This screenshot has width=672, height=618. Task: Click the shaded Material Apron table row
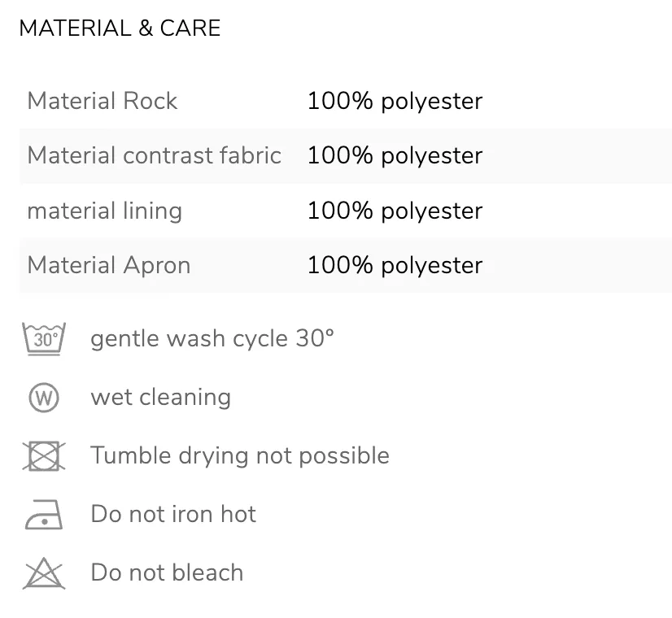[346, 266]
